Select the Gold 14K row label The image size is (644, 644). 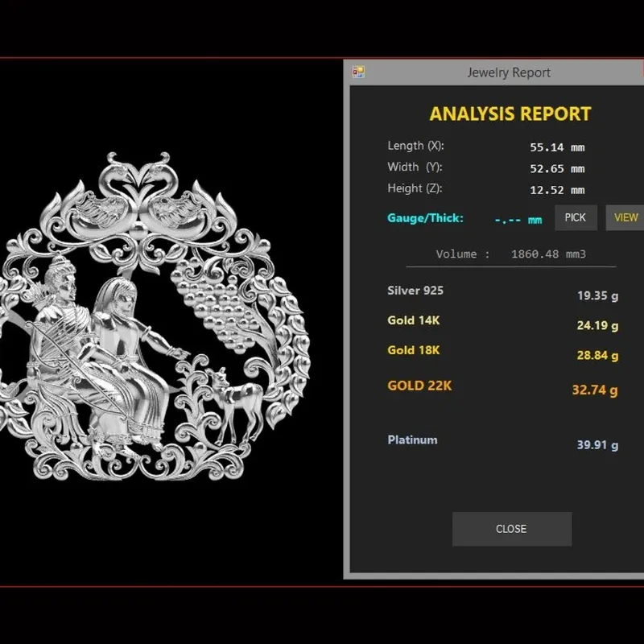click(x=413, y=320)
